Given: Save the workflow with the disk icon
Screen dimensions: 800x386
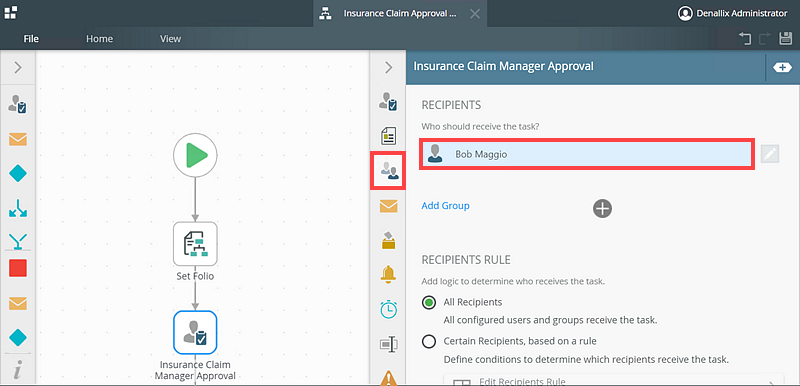Looking at the screenshot, I should [x=785, y=39].
